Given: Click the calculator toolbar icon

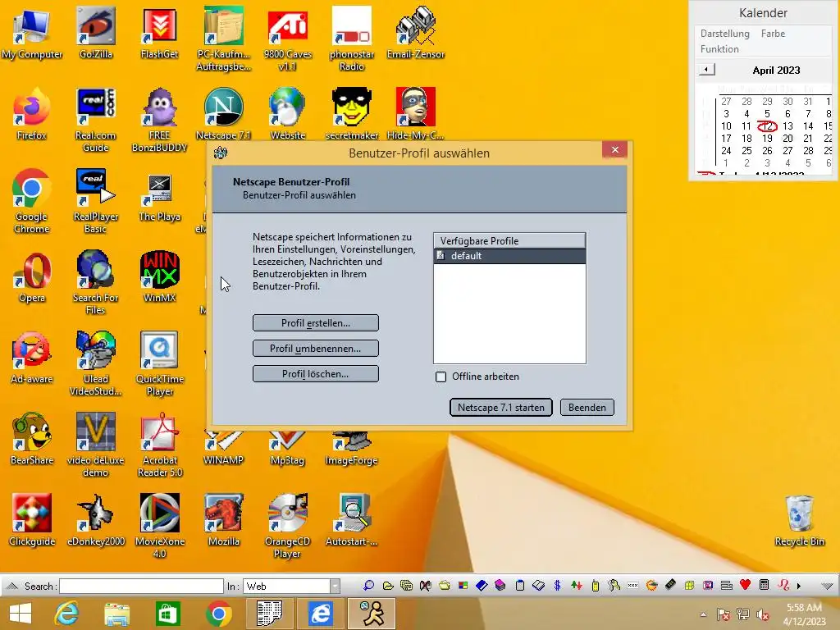Looking at the screenshot, I should pyautogui.click(x=765, y=585).
